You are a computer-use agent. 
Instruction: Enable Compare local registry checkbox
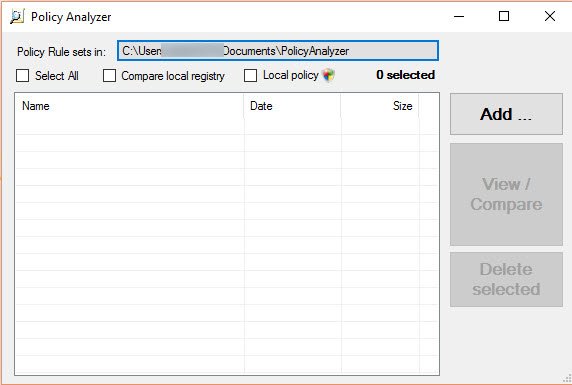(x=109, y=76)
